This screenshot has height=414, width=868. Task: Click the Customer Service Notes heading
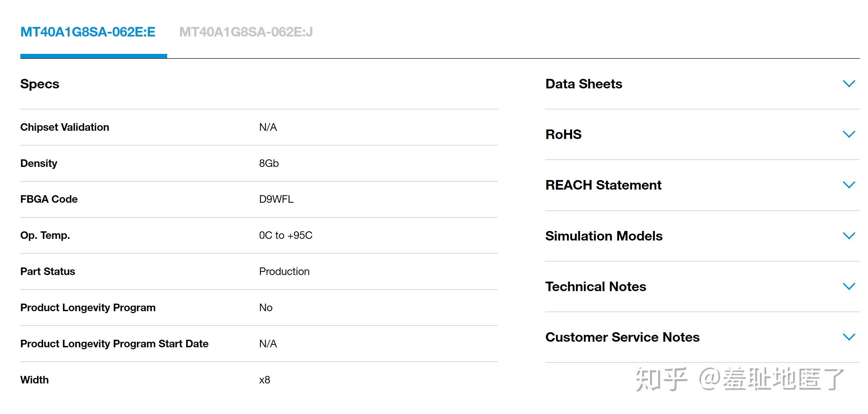tap(622, 337)
